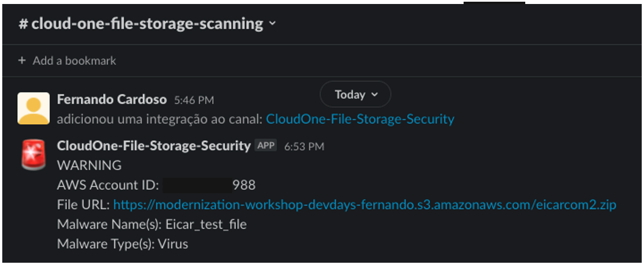644x265 pixels.
Task: Click the CloudOne-File-Storage-Security app sender name
Action: pos(154,146)
